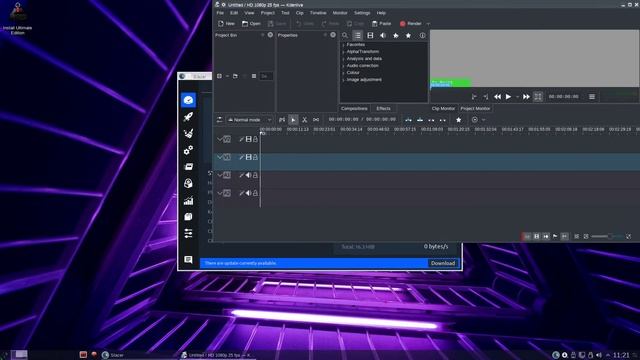The width and height of the screenshot is (640, 360).
Task: Open the Install Ultimate Edition desktop icon
Action: [17, 18]
